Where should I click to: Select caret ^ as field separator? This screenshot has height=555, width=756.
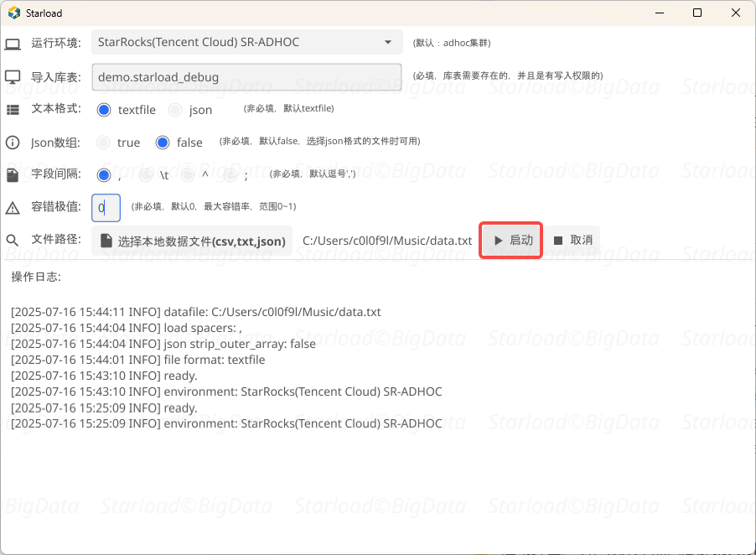[x=188, y=175]
